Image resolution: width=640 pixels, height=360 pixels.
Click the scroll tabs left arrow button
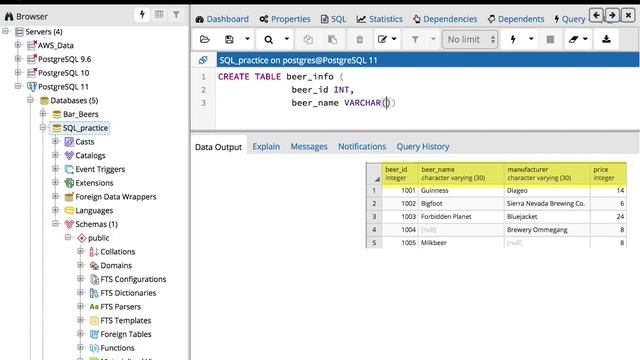596,16
